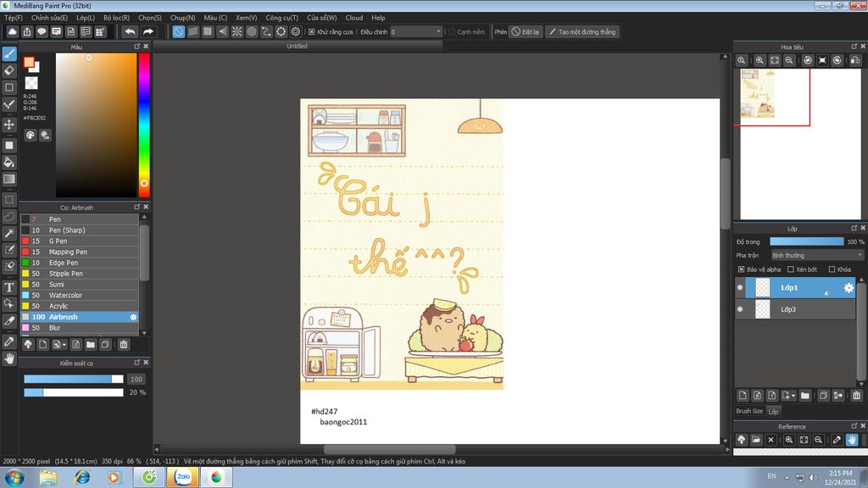Select the Magic Wand tool

9,233
